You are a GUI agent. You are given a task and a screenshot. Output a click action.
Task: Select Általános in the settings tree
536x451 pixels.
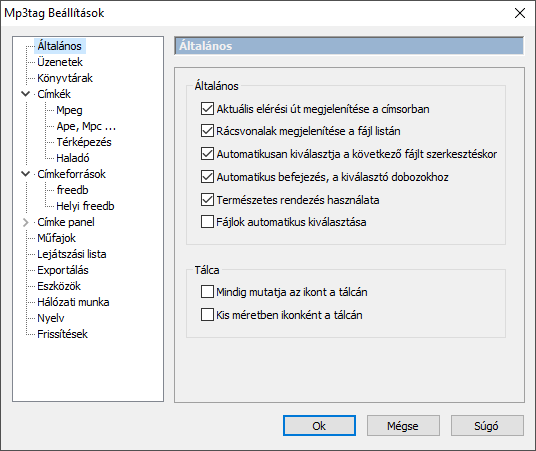click(x=59, y=46)
